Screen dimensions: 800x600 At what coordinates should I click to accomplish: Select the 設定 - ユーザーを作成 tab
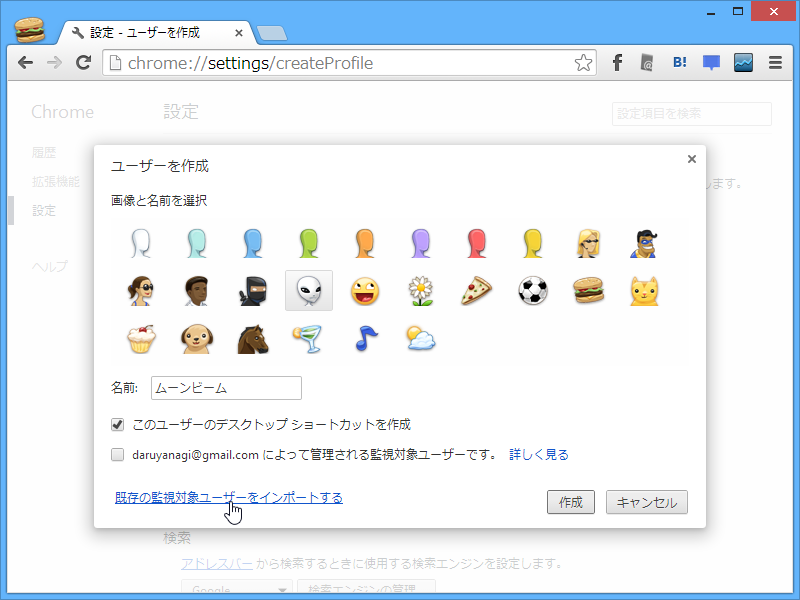(x=155, y=33)
